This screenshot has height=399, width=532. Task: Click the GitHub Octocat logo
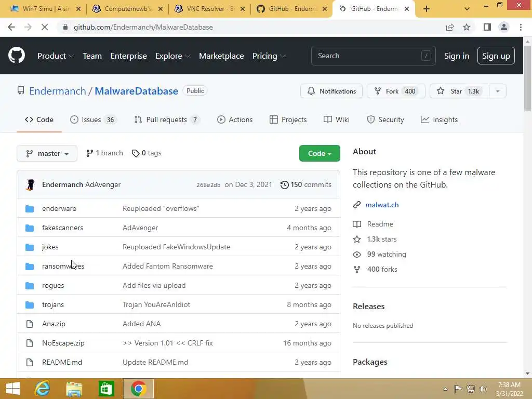click(17, 56)
